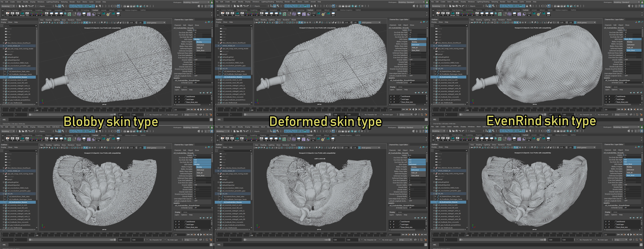Toggle V visibility of rackStrands layer, upper Blobby window
Screen dimensions: 644x249
click(x=176, y=97)
